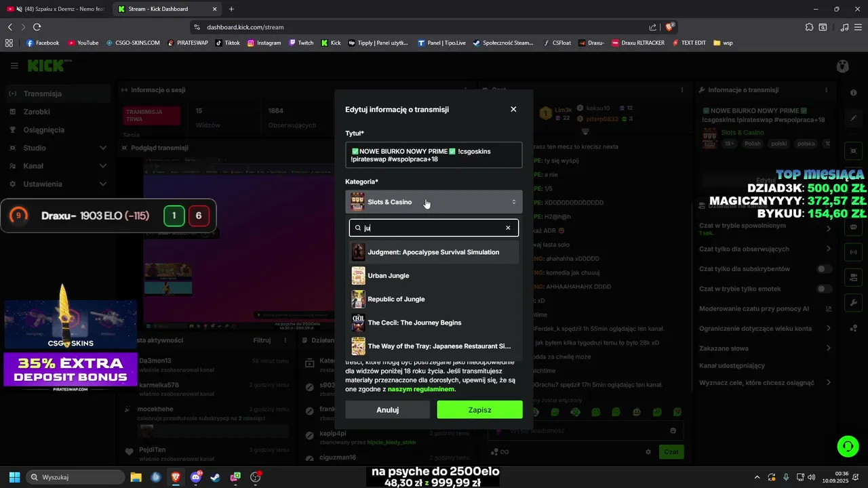Open the 'naszym regulaminem' link
The width and height of the screenshot is (868, 488).
pos(420,389)
